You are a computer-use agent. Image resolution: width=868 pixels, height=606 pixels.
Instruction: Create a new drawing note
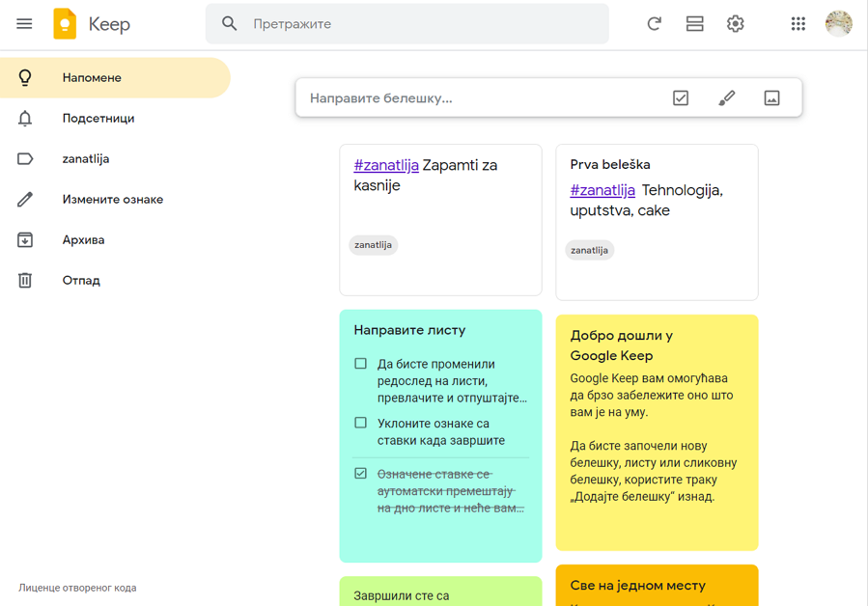(x=726, y=98)
